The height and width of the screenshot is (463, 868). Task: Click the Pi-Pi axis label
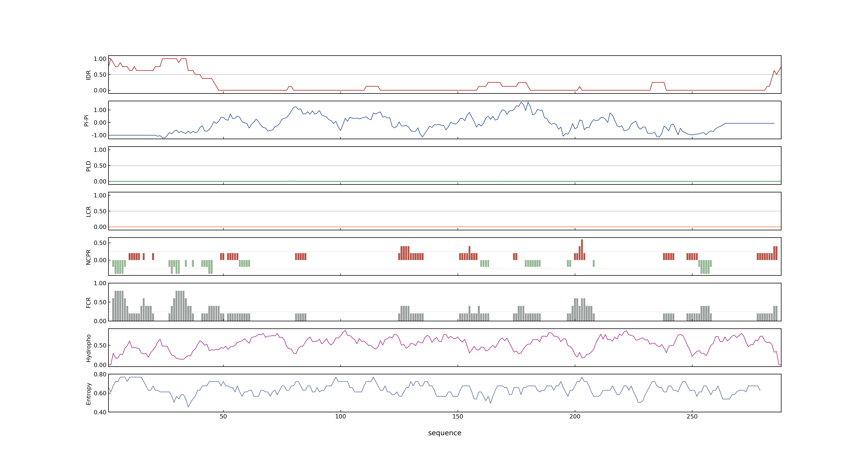pyautogui.click(x=86, y=120)
